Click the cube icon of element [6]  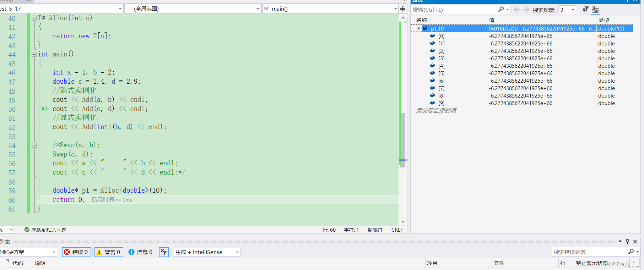click(432, 81)
